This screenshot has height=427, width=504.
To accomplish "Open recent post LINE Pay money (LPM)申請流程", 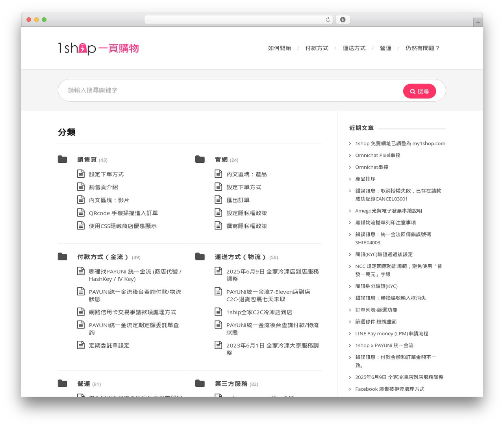I will pyautogui.click(x=392, y=333).
